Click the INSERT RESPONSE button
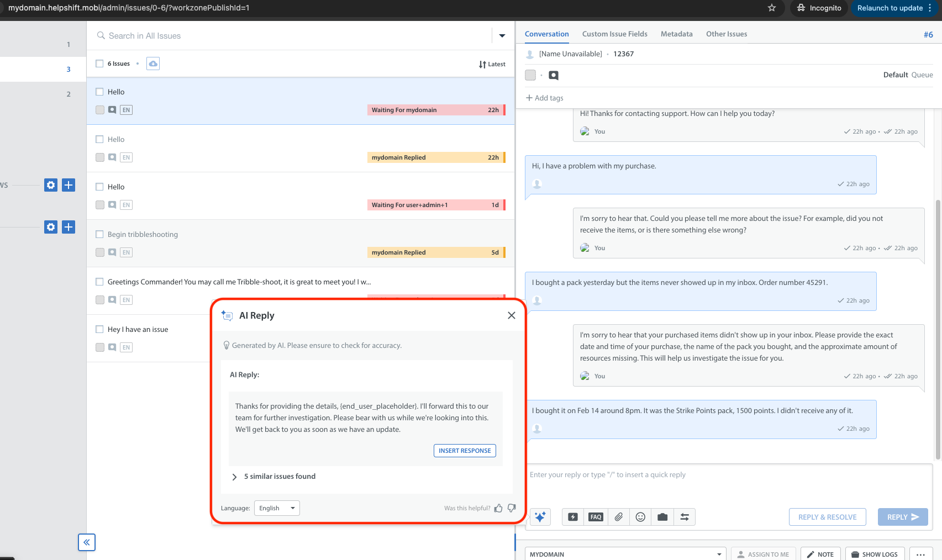This screenshot has height=560, width=942. (465, 451)
